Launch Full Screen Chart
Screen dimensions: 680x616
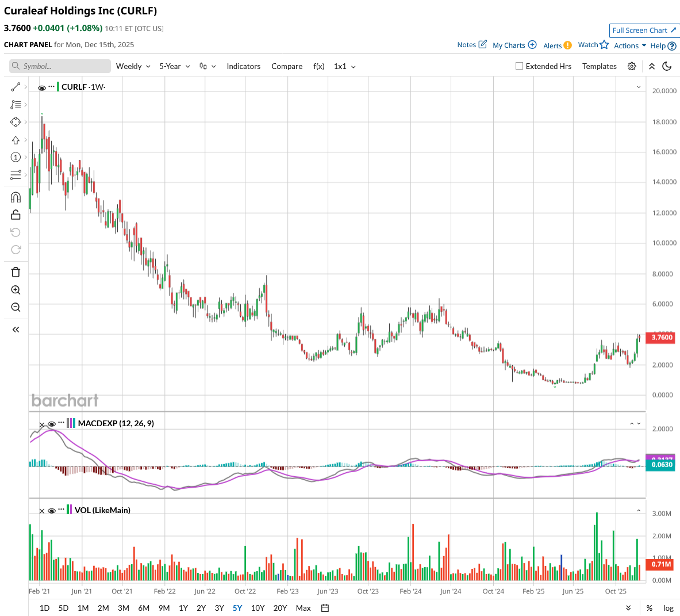(644, 30)
